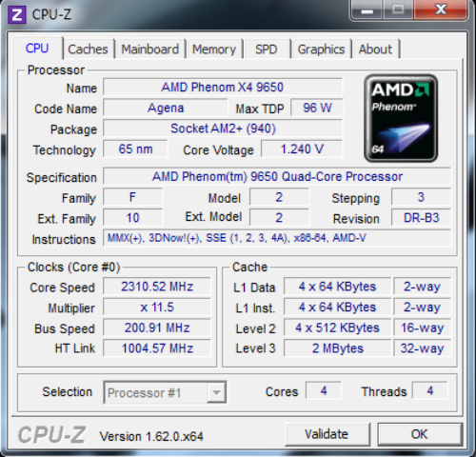Click the OK button
The height and width of the screenshot is (457, 476).
[419, 434]
